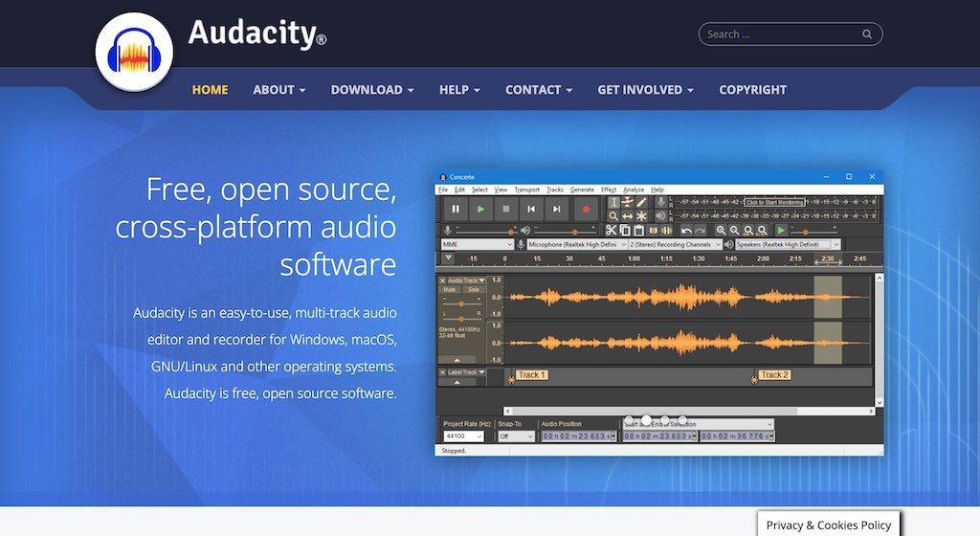The width and height of the screenshot is (980, 536).
Task: Toggle Mute on the Audio Track
Action: (450, 290)
